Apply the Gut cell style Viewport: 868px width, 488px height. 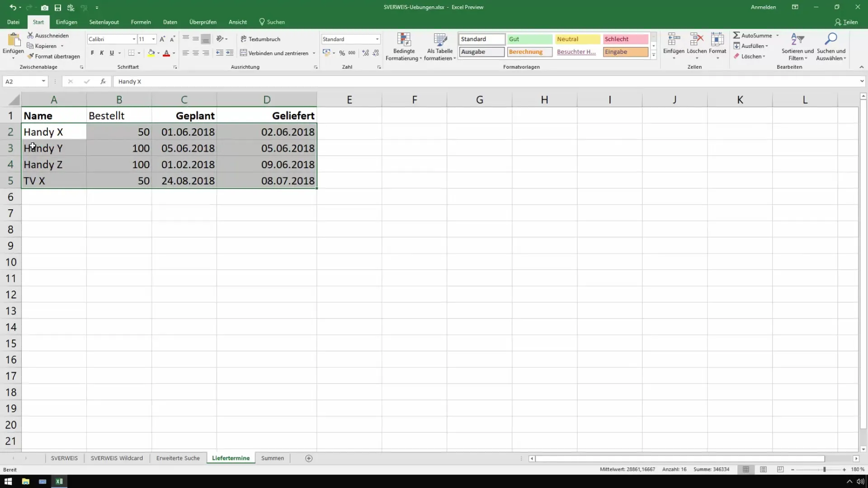coord(529,39)
